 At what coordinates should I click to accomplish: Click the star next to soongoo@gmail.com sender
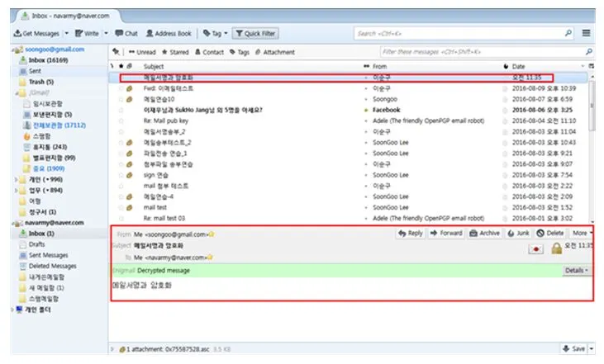tap(212, 234)
